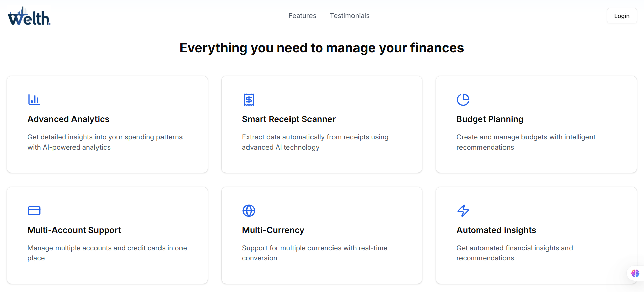Go to the Testimonials section link
Image resolution: width=644 pixels, height=292 pixels.
[x=349, y=16]
